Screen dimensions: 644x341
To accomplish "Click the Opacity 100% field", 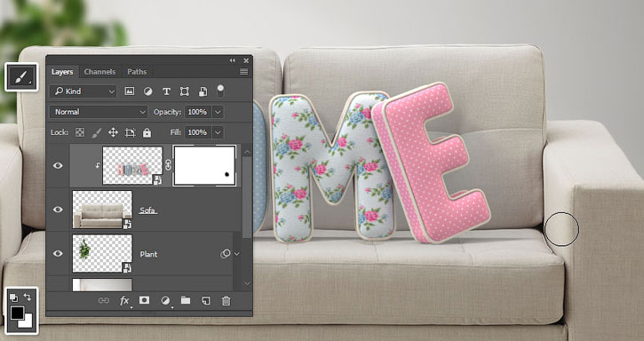I will point(198,112).
